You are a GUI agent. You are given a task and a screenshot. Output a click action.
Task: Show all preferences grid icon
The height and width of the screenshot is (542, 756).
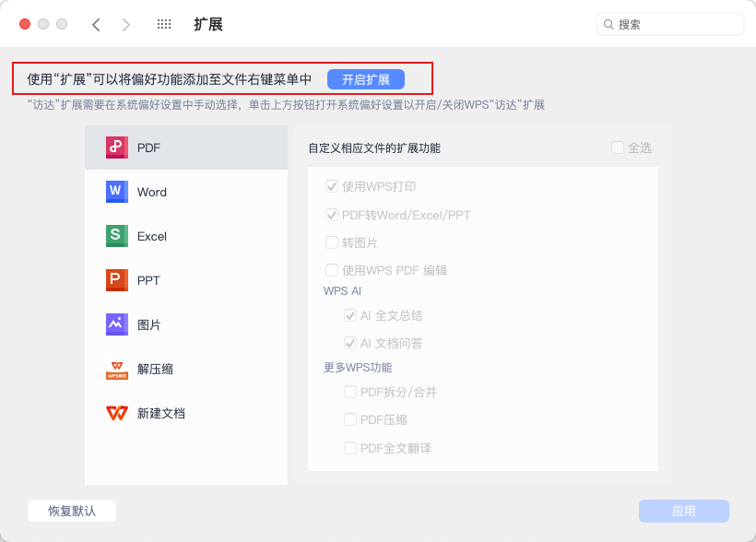[x=164, y=24]
